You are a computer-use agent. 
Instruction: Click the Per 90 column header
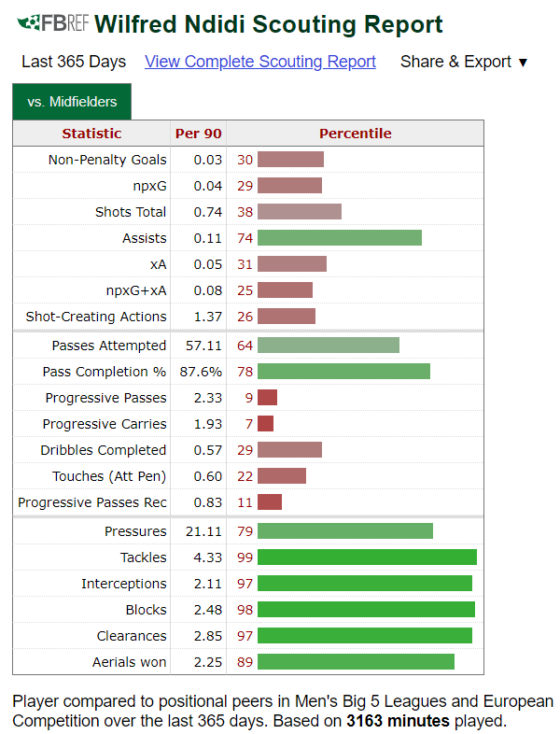pos(198,134)
